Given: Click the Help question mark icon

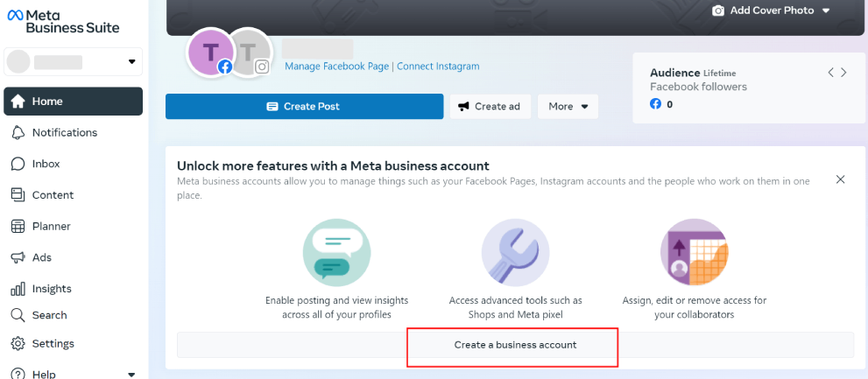Looking at the screenshot, I should pyautogui.click(x=18, y=374).
